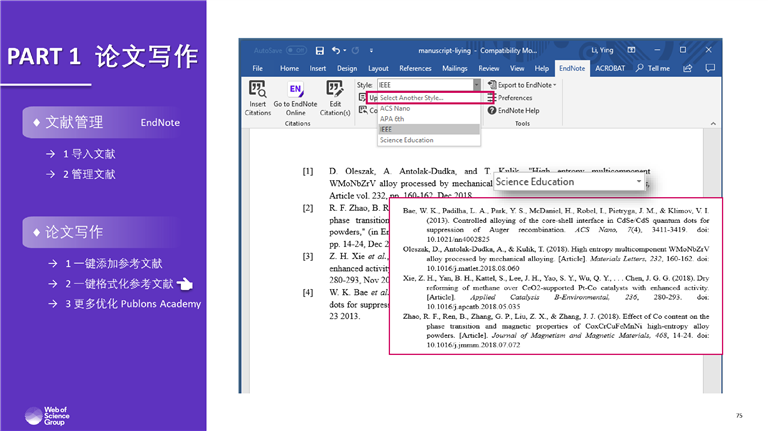768x431 pixels.
Task: Choose Select Another Style option
Action: point(430,98)
